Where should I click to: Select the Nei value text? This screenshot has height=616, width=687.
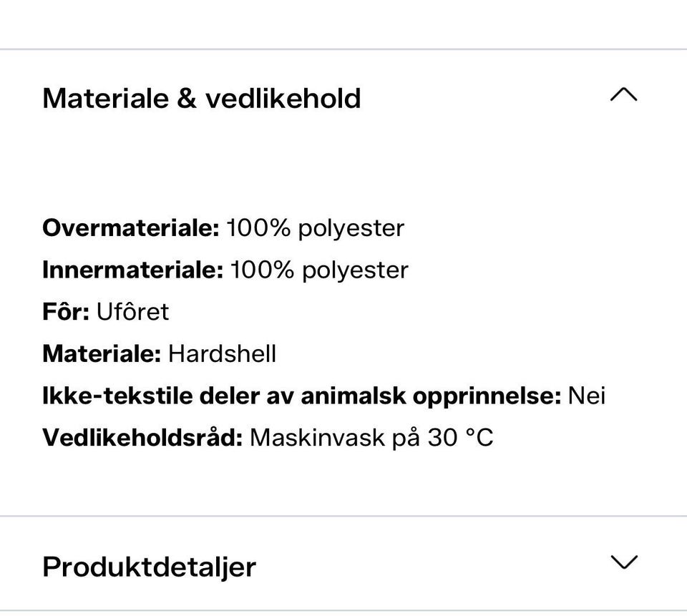[587, 396]
